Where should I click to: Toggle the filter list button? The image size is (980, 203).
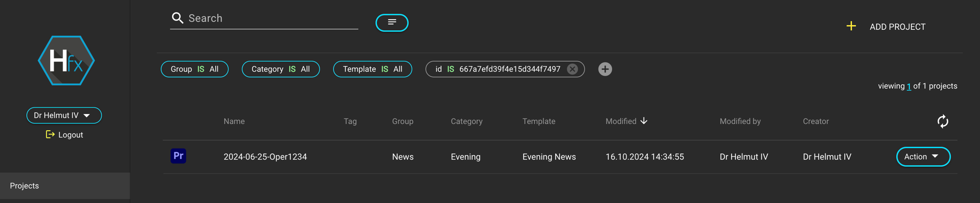pyautogui.click(x=392, y=23)
